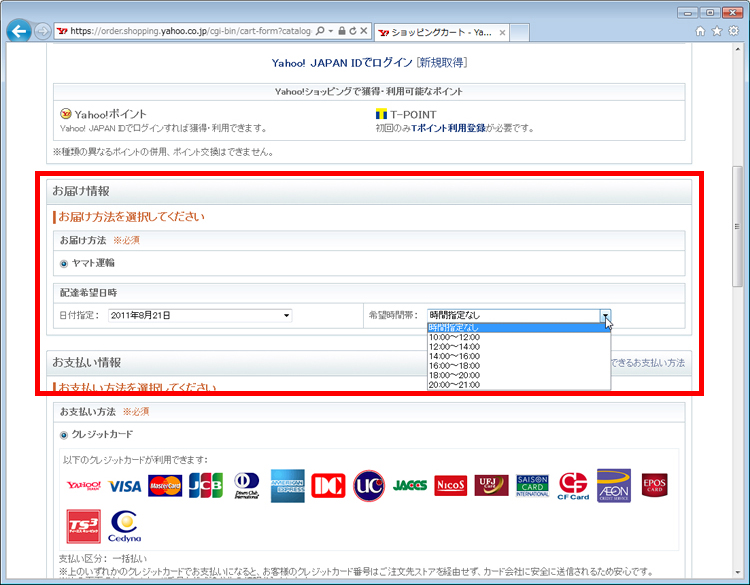Click the EPOS CARD logo
The width and height of the screenshot is (750, 585).
pyautogui.click(x=654, y=485)
